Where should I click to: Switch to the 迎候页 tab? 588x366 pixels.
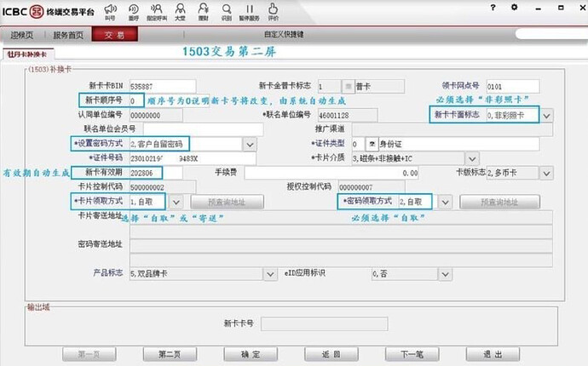coord(22,35)
